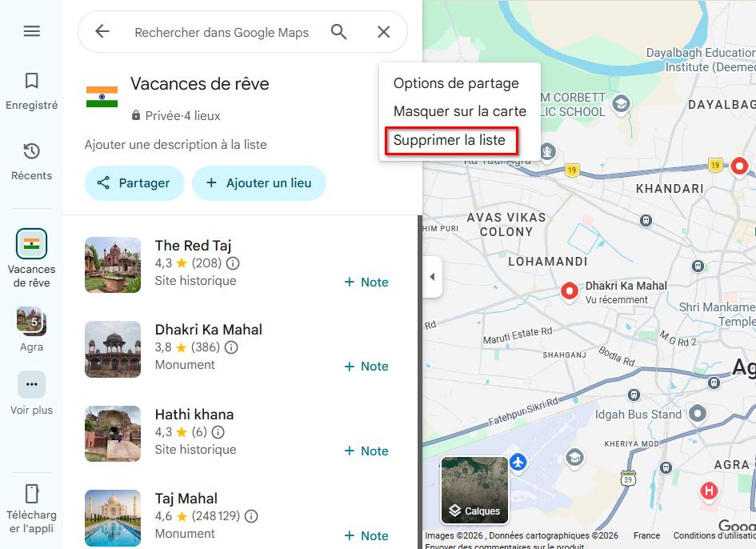Open the Dhakri Ka Mahal photo thumbnail
Viewport: 756px width, 549px height.
(x=112, y=349)
